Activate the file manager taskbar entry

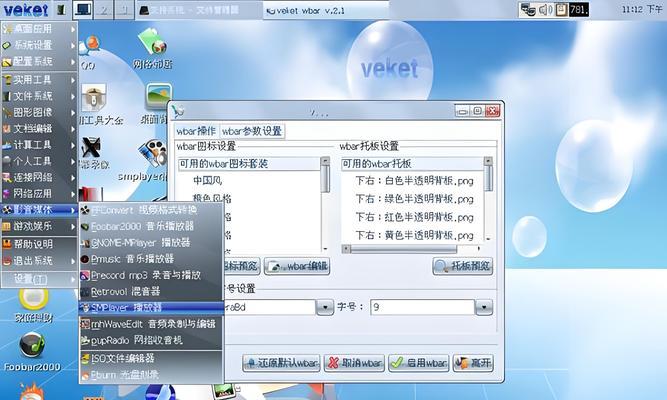click(198, 10)
